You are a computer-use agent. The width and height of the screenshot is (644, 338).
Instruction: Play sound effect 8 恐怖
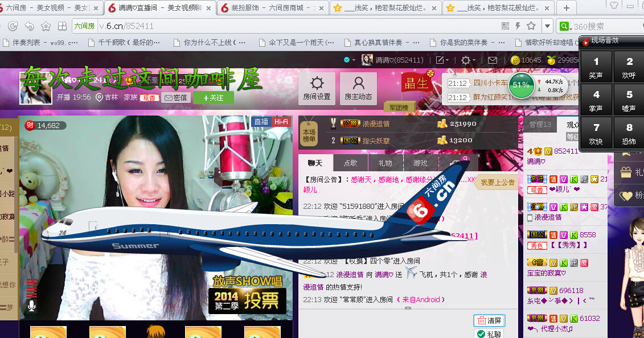pyautogui.click(x=629, y=134)
